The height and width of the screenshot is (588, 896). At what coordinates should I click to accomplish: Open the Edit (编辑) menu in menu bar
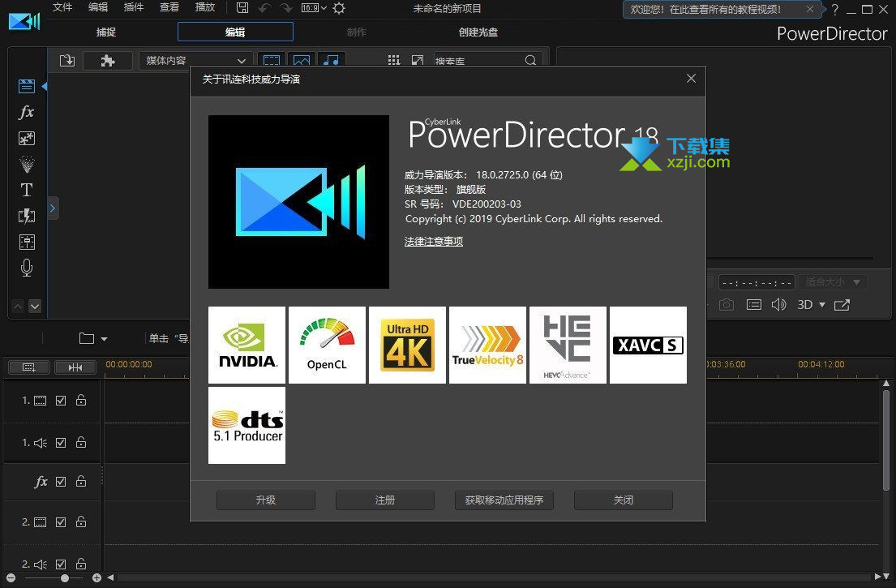[98, 7]
